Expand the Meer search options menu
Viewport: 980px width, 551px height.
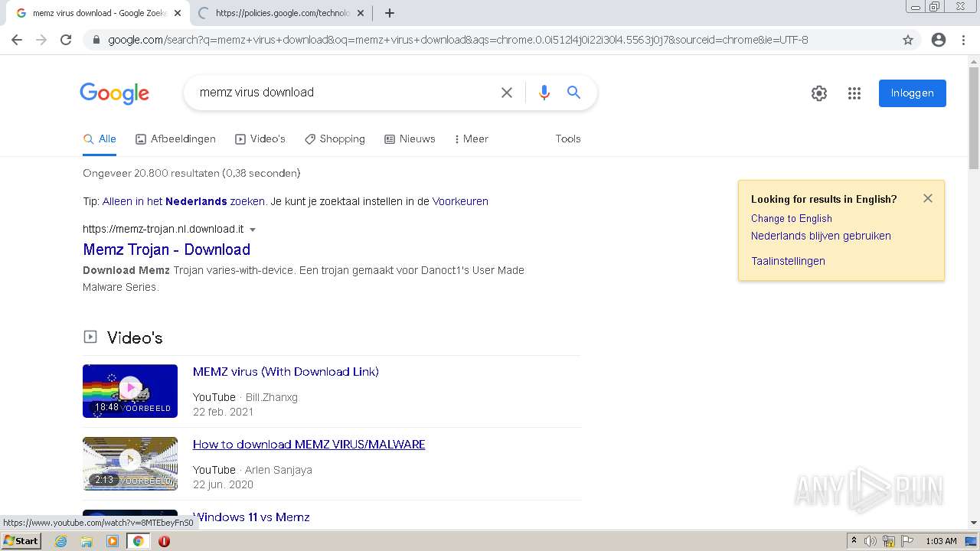pos(471,139)
